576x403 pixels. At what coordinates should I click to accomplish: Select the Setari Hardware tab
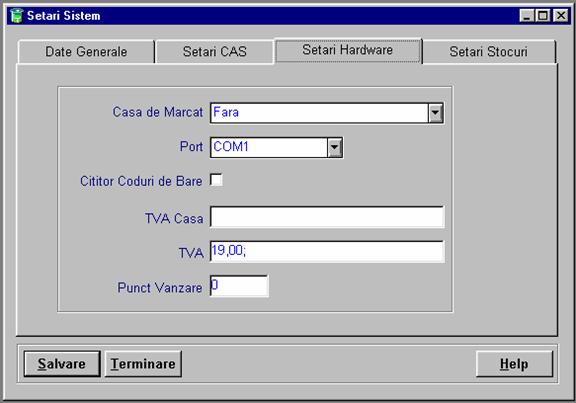click(x=348, y=50)
